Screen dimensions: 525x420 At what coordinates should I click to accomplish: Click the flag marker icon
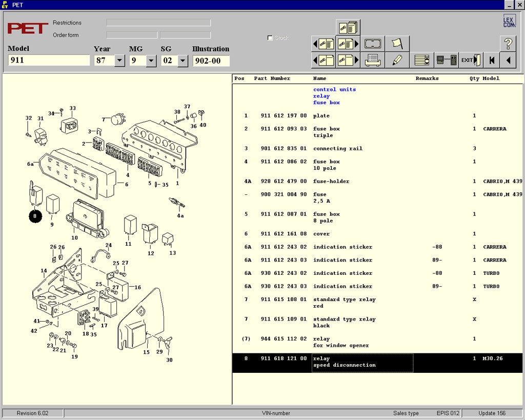click(397, 44)
